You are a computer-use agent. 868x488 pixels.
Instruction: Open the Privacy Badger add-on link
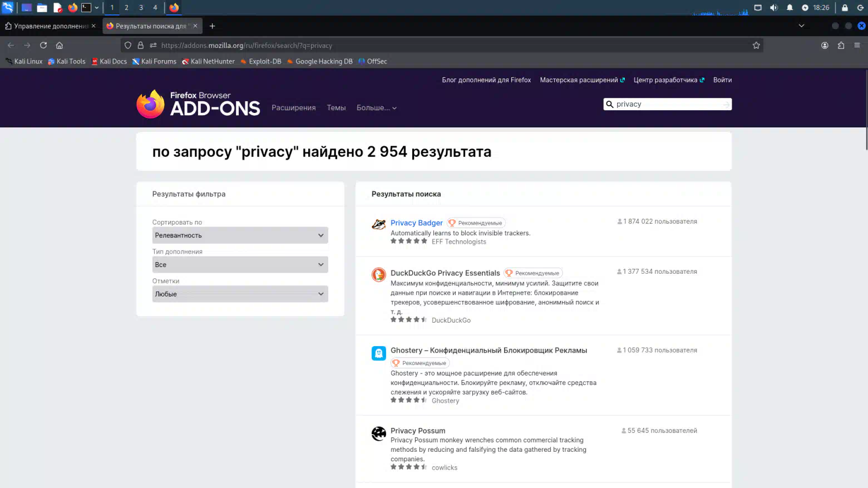417,223
